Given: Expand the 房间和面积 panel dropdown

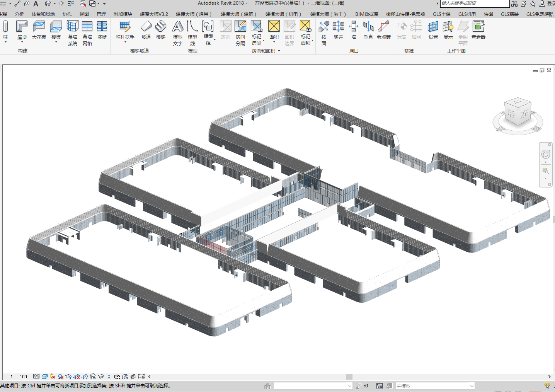Looking at the screenshot, I should point(279,51).
